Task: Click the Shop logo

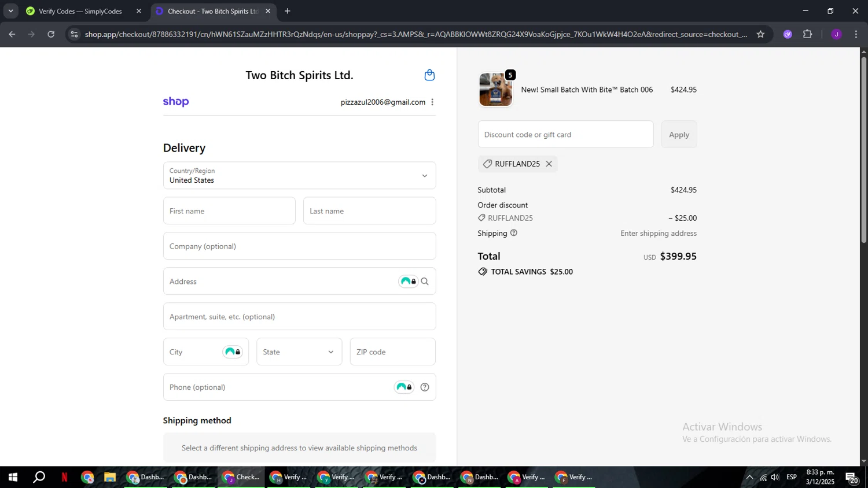Action: [x=176, y=102]
